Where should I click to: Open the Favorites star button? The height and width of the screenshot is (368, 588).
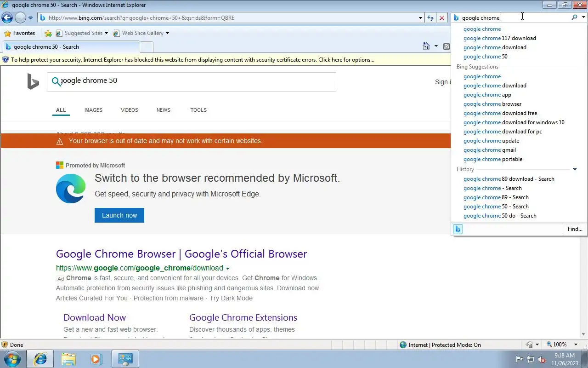coord(20,33)
